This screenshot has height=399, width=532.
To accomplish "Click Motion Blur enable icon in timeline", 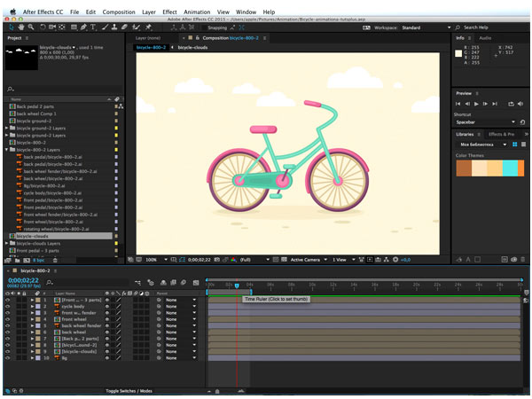I will coord(184,282).
